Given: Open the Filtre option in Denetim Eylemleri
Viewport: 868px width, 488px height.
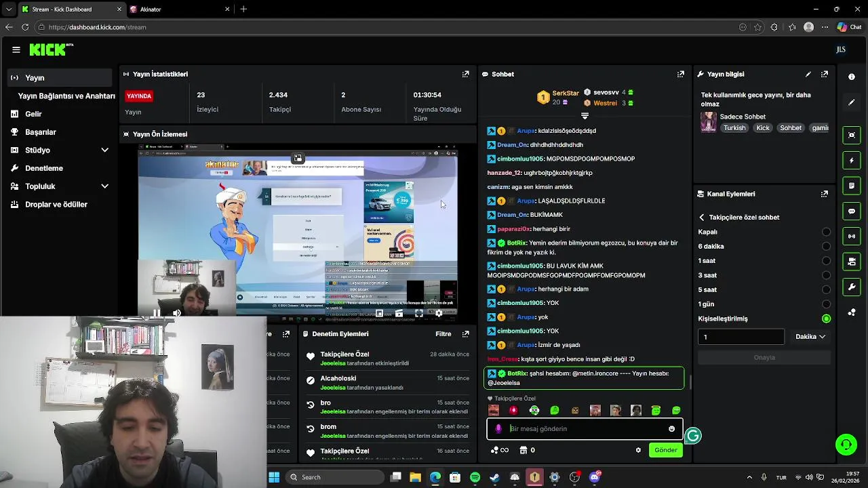Looking at the screenshot, I should (x=443, y=334).
